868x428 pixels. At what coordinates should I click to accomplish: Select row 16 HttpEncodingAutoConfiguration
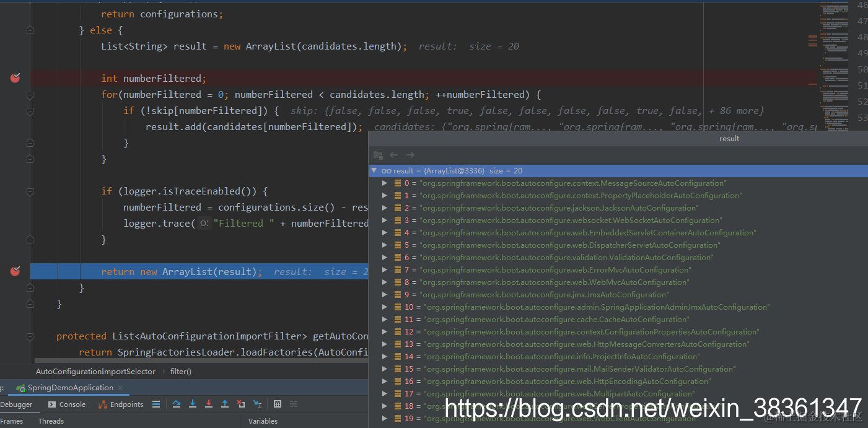tap(618, 381)
